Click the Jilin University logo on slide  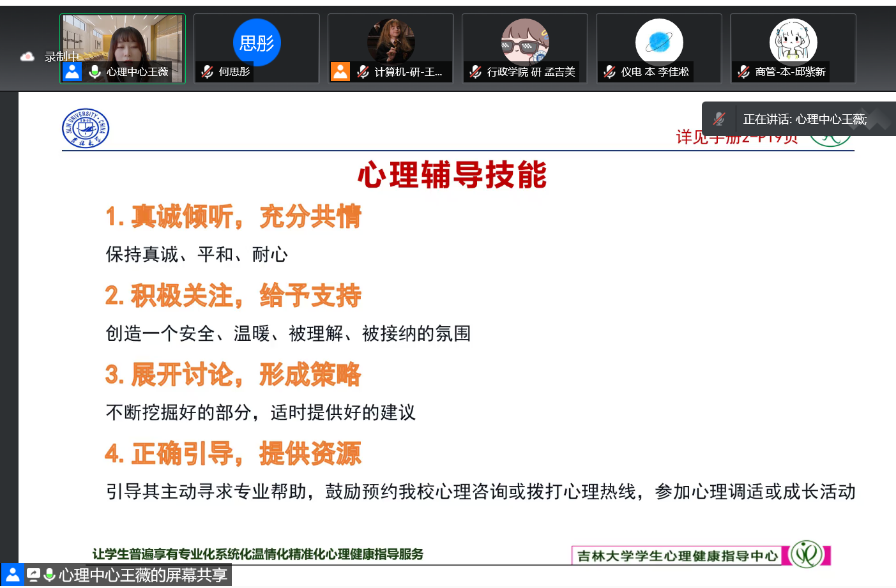point(86,128)
